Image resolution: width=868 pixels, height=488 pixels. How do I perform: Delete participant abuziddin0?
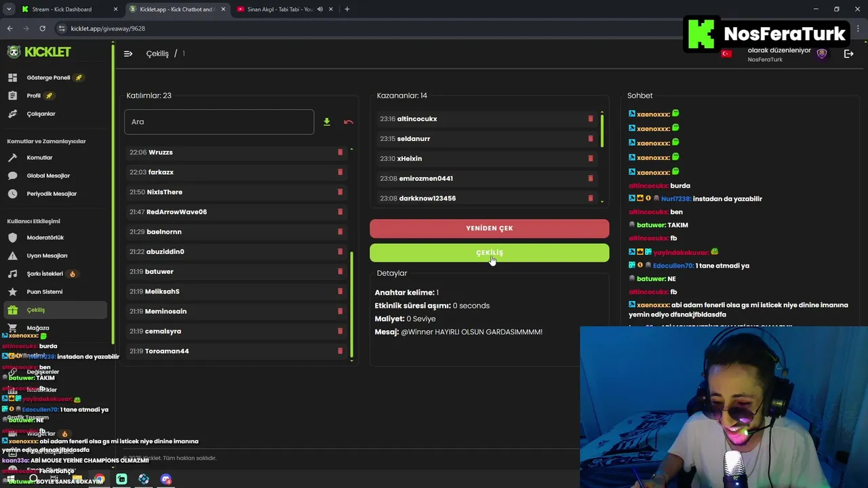340,251
